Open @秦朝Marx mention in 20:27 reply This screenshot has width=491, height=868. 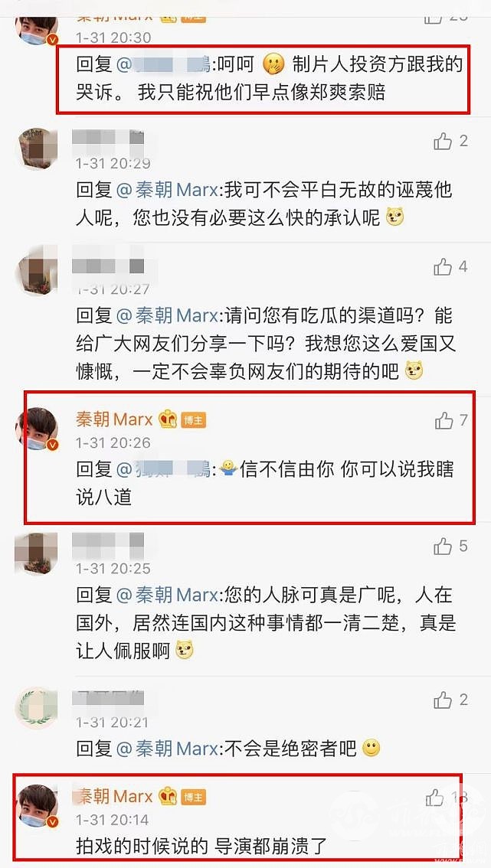point(168,316)
